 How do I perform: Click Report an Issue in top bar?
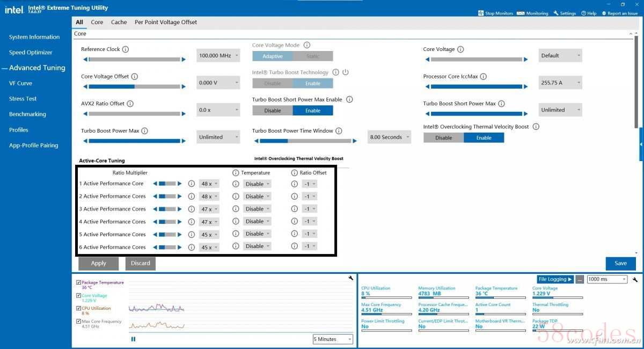pyautogui.click(x=620, y=13)
